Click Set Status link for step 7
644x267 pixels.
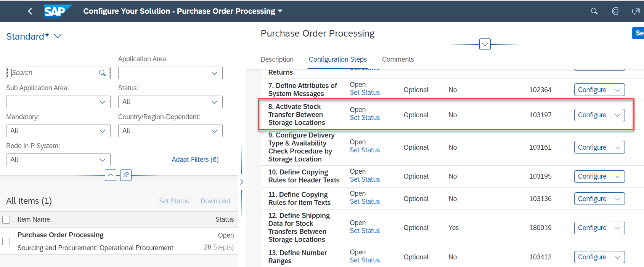pyautogui.click(x=365, y=93)
